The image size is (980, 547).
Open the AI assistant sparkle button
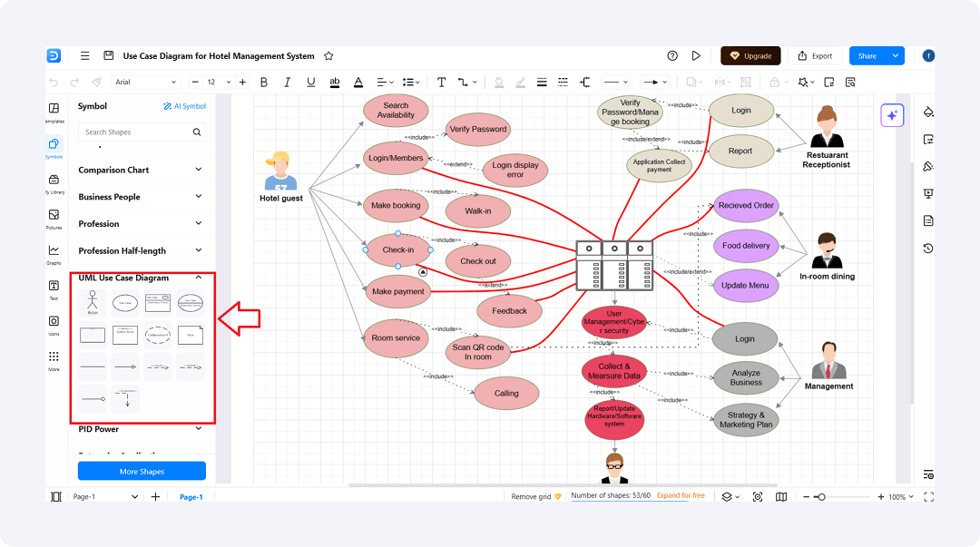892,115
